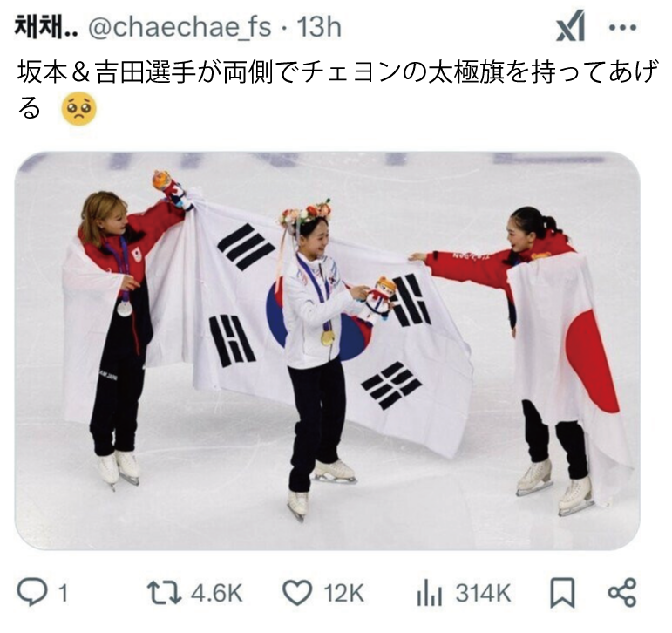Bookmark the tweet with the bookmark icon
672x633 pixels.
click(x=562, y=593)
